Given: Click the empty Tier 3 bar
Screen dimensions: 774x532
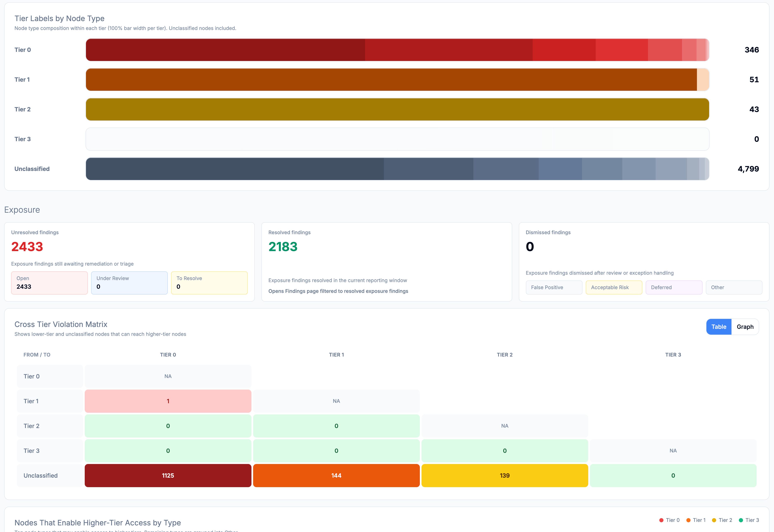Looking at the screenshot, I should click(x=397, y=139).
